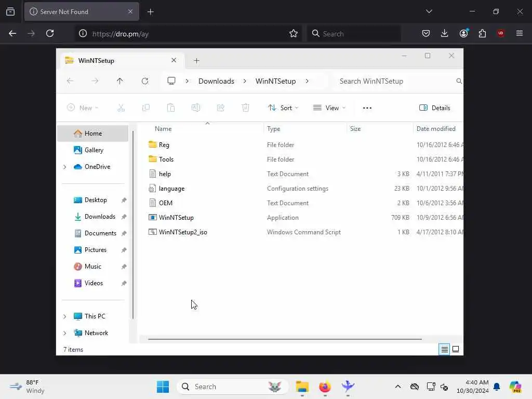Click Downloads in the address breadcrumb
This screenshot has width=532, height=399.
(216, 81)
